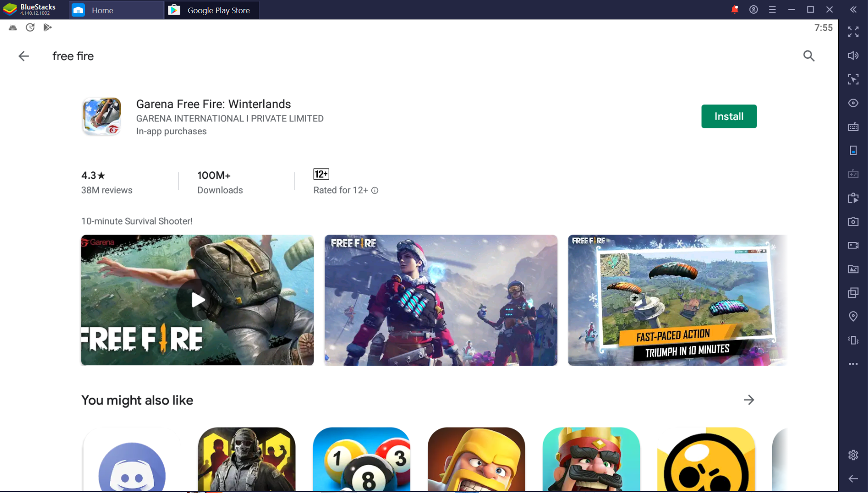Click the 4.3 star rating
This screenshot has width=868, height=493.
tap(93, 176)
